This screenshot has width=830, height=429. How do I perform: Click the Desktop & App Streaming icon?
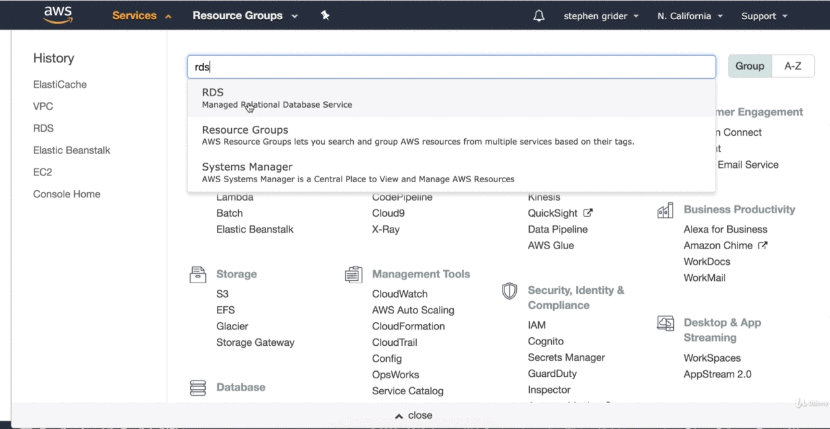tap(665, 323)
